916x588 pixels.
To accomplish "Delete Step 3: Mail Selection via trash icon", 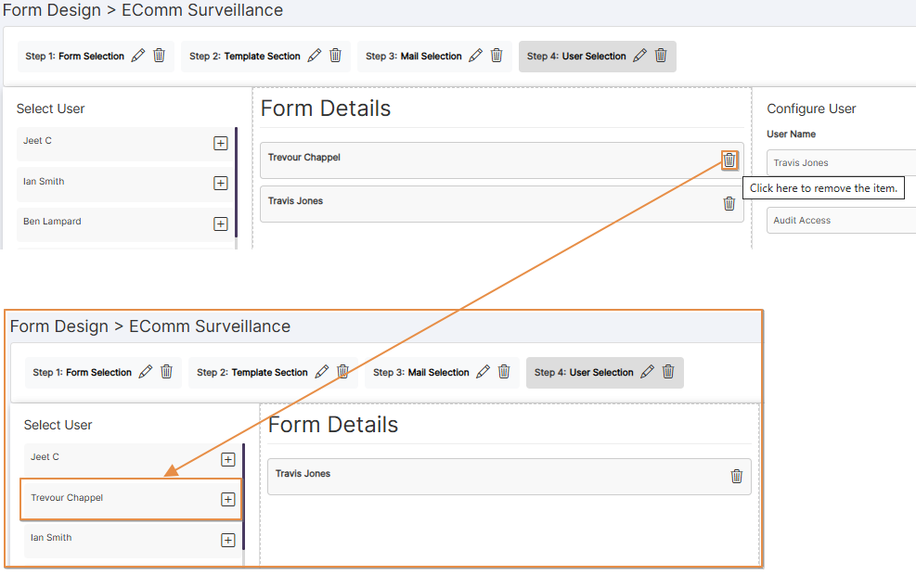I will [x=497, y=55].
